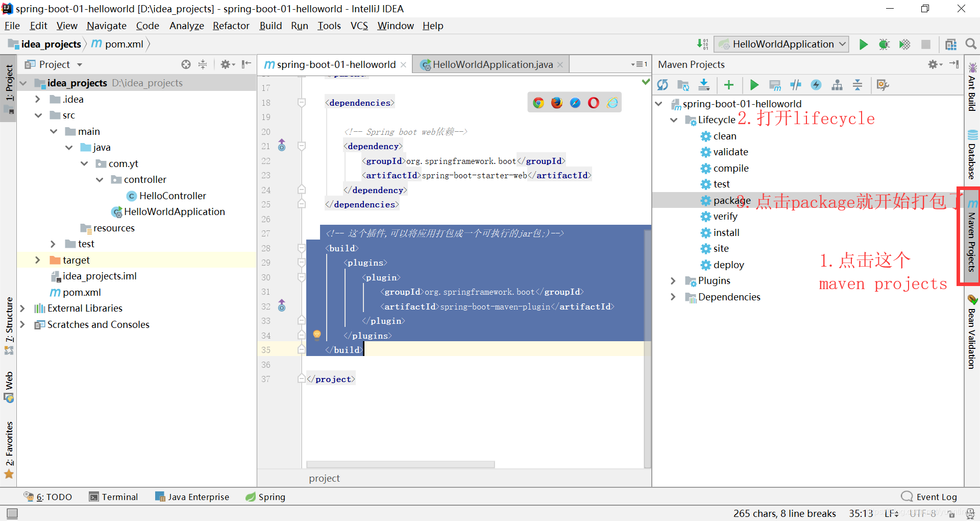Open Maven settings wrench icon
The width and height of the screenshot is (980, 521).
click(x=883, y=85)
